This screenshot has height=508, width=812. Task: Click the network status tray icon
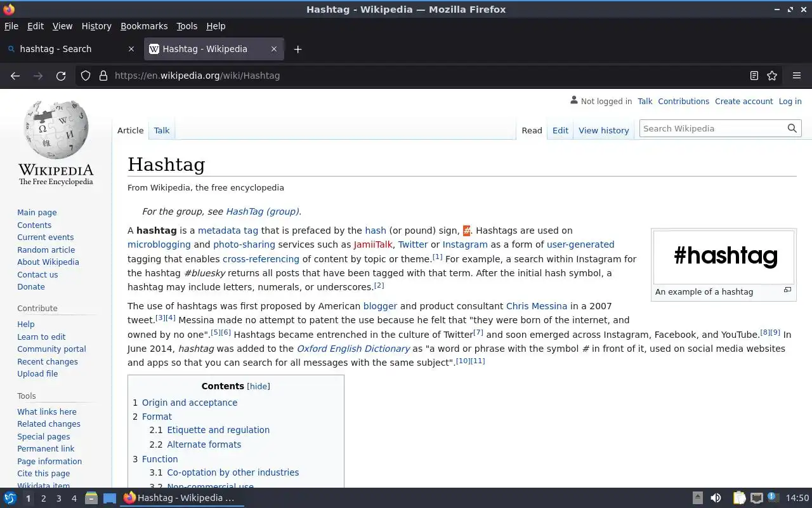(x=756, y=498)
